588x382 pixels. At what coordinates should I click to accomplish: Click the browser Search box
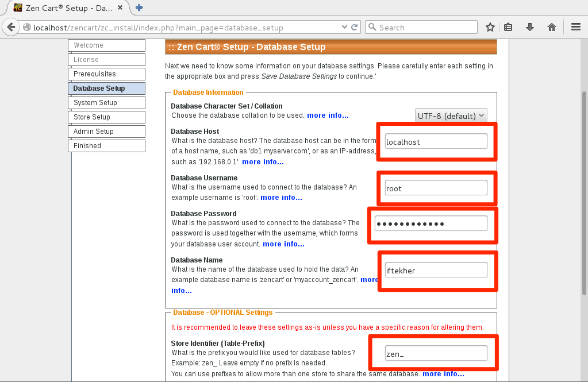point(421,27)
